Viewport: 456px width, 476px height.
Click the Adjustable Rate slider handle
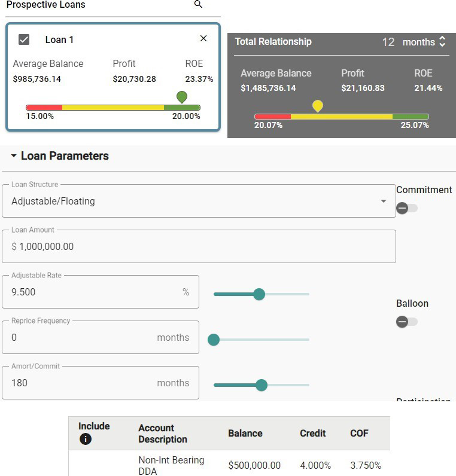tap(259, 294)
